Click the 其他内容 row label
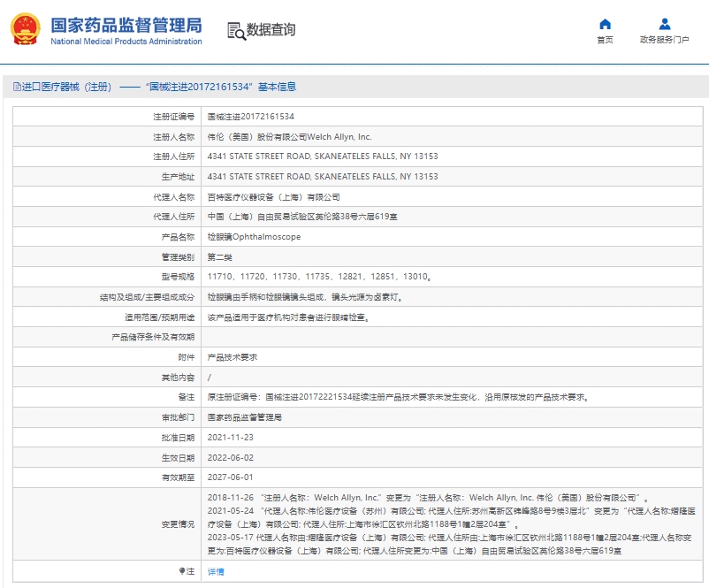 [178, 378]
